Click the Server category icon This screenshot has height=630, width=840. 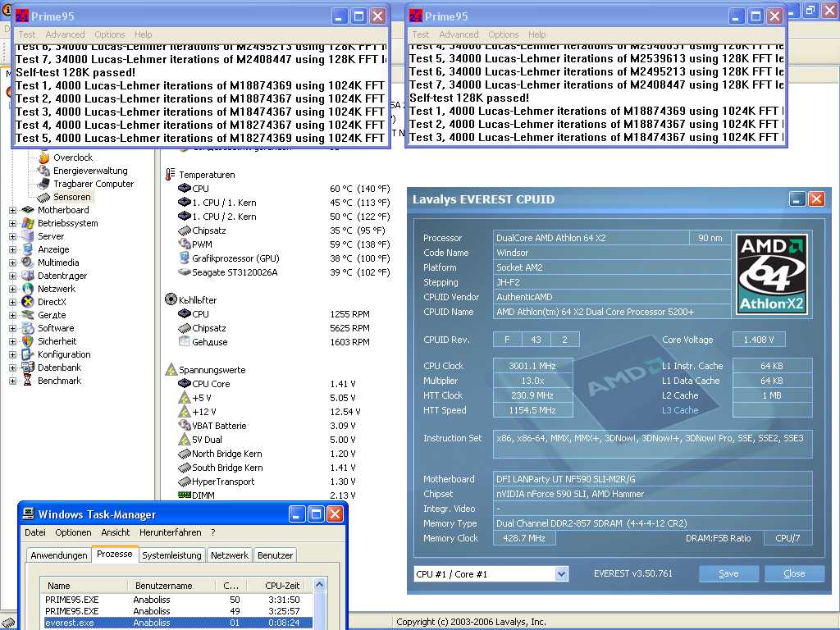click(28, 236)
